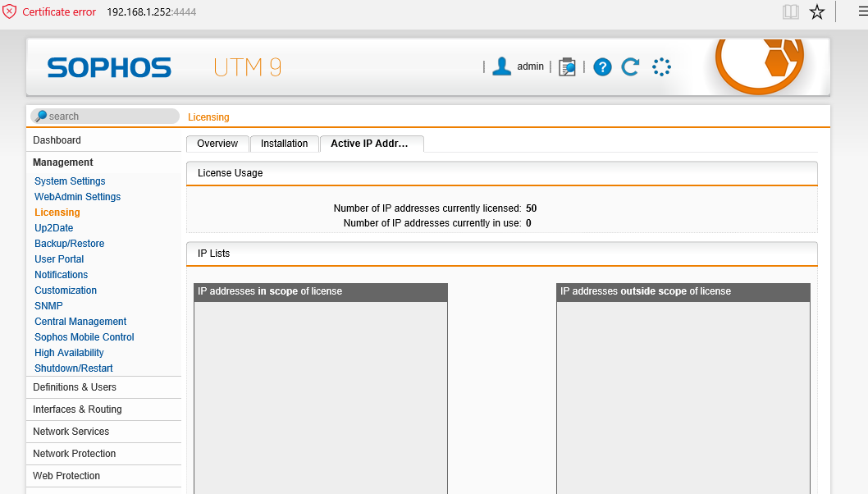
Task: Click the search magnifier icon
Action: point(41,117)
